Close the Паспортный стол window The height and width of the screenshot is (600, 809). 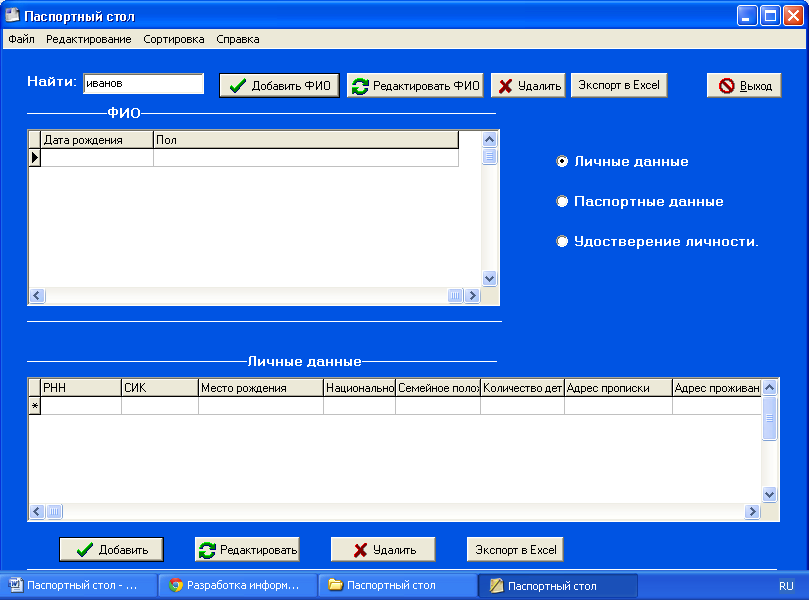click(794, 16)
